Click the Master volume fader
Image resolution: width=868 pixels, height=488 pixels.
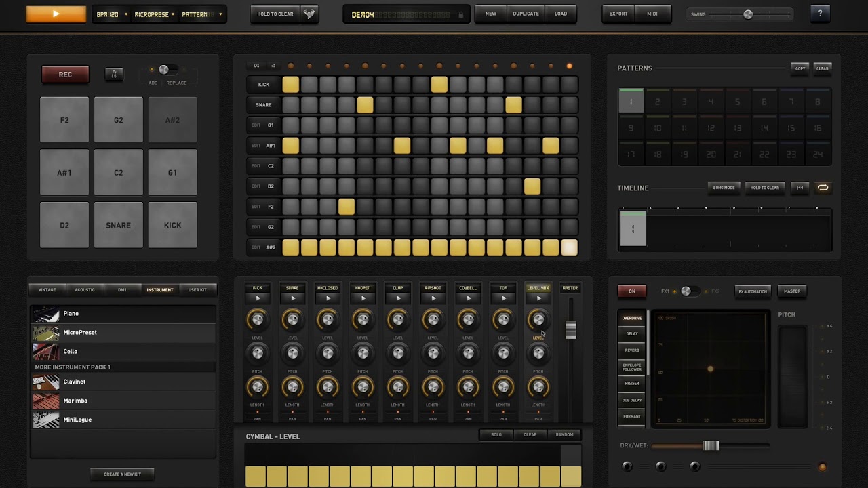click(x=571, y=330)
